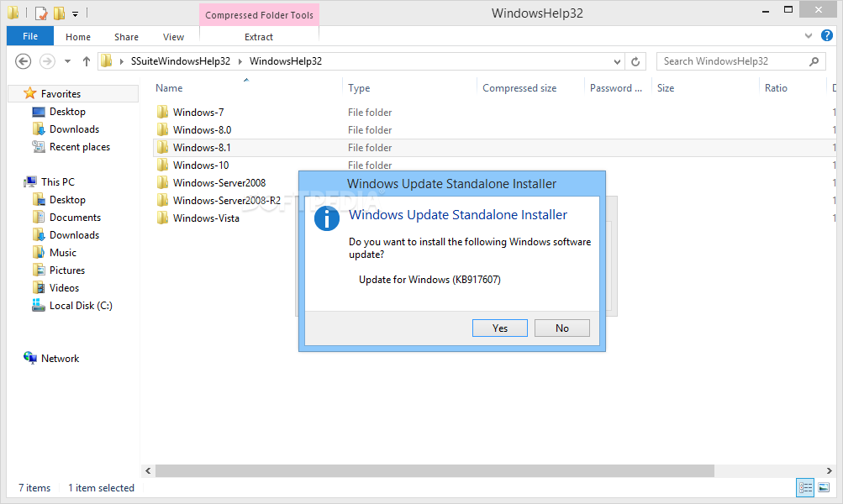Click Yes to install the update
The height and width of the screenshot is (504, 843).
[x=500, y=328]
